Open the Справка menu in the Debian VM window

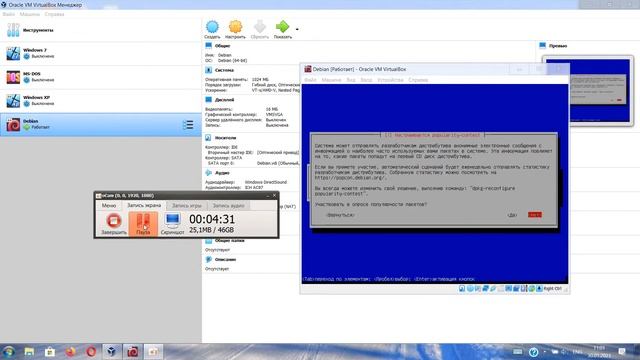[418, 80]
